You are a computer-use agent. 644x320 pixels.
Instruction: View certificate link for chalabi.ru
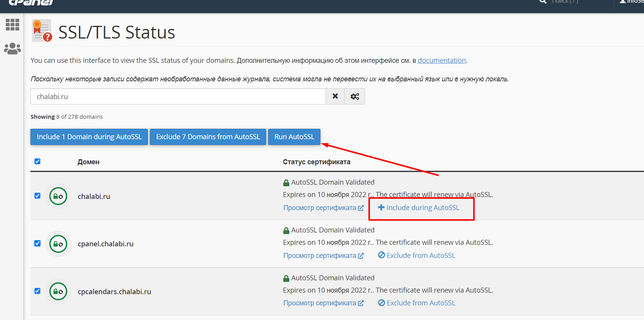(324, 208)
